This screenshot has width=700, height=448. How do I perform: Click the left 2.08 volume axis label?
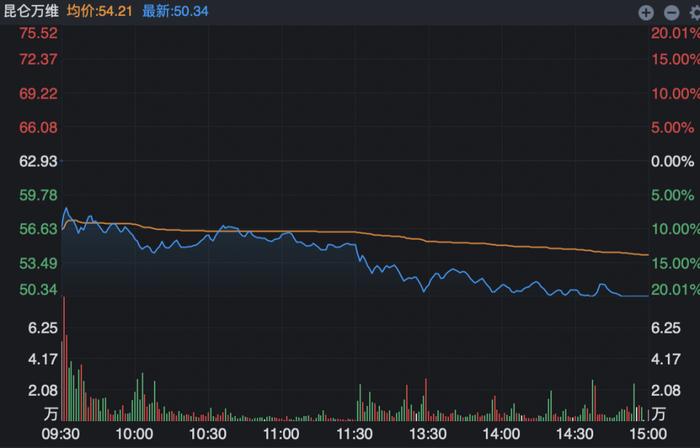[43, 390]
